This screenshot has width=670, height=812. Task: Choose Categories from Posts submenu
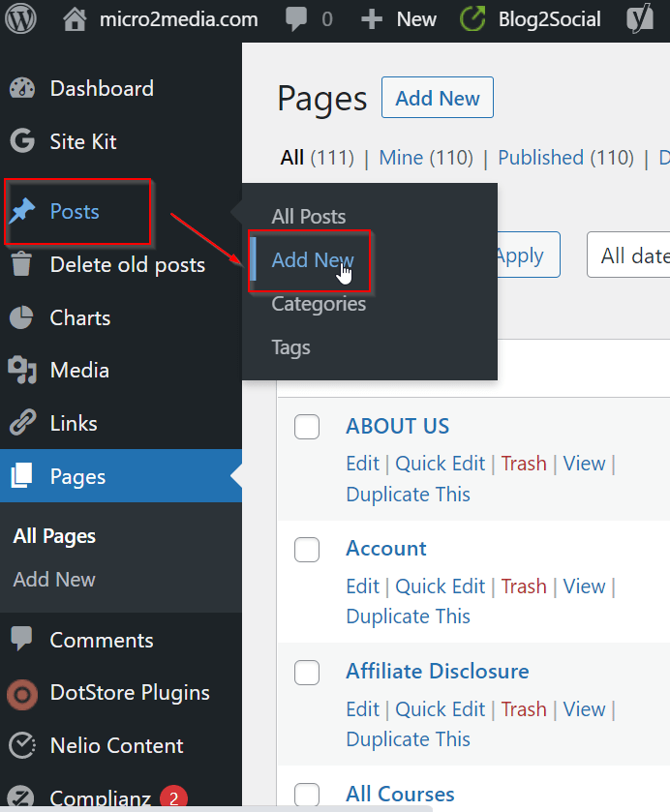[x=319, y=304]
